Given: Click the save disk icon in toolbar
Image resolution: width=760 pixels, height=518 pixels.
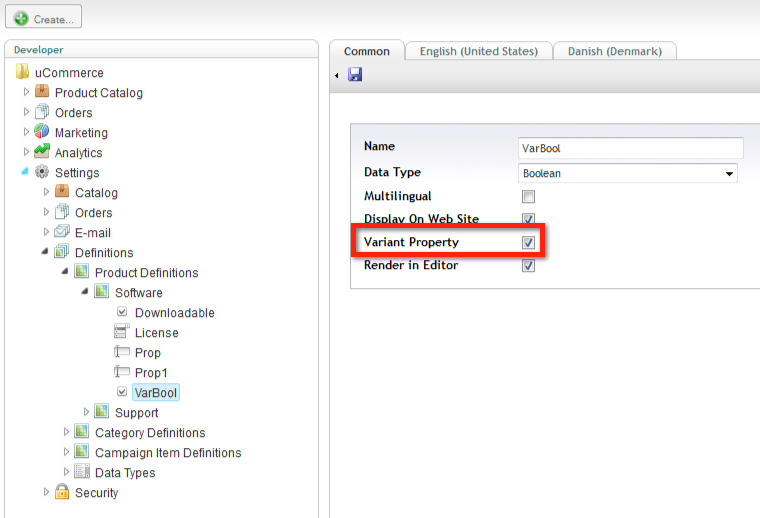Looking at the screenshot, I should click(x=354, y=75).
